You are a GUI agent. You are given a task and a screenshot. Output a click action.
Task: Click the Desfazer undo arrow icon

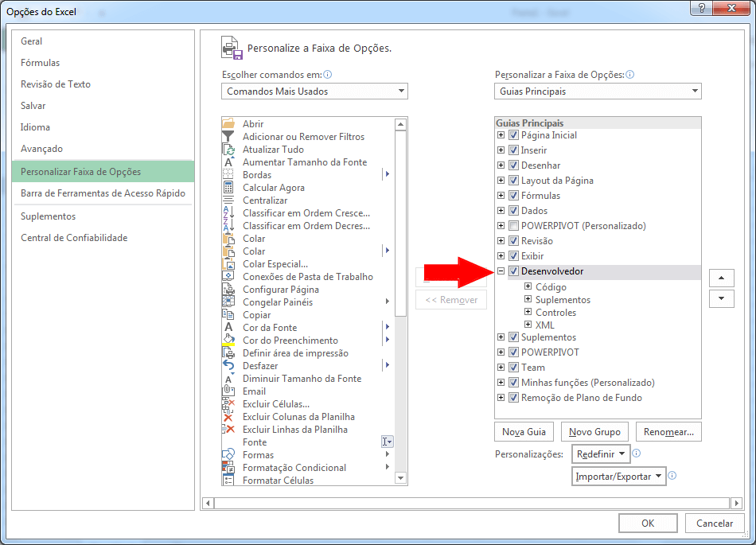click(x=228, y=366)
